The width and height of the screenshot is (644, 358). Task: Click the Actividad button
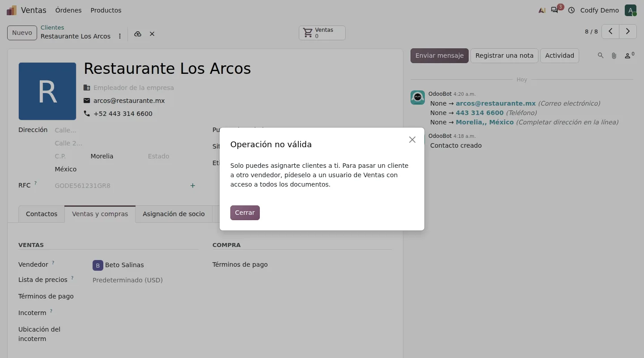559,55
